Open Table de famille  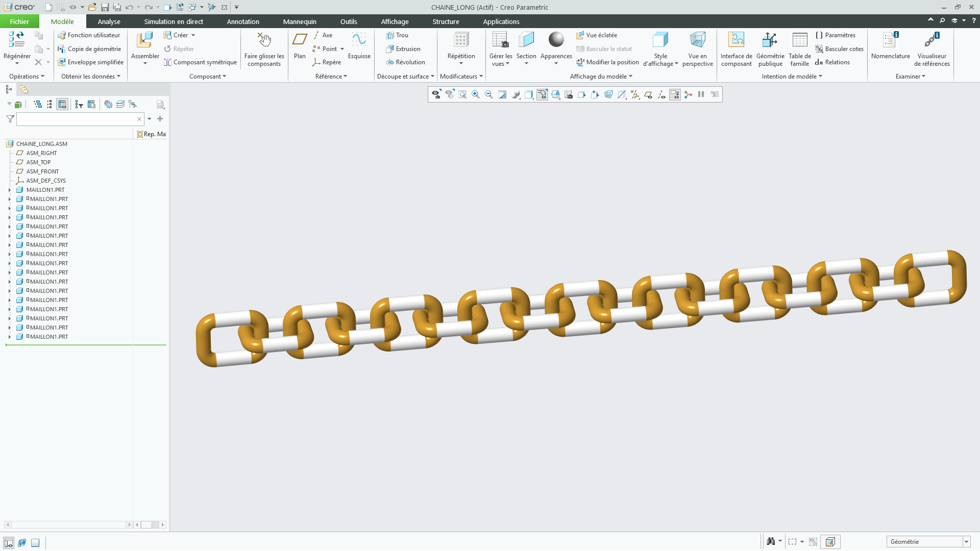click(799, 49)
